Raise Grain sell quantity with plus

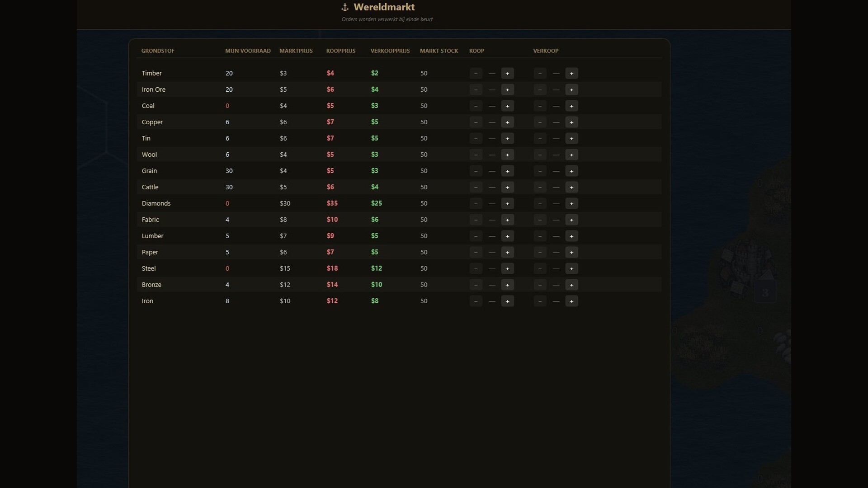pyautogui.click(x=571, y=171)
